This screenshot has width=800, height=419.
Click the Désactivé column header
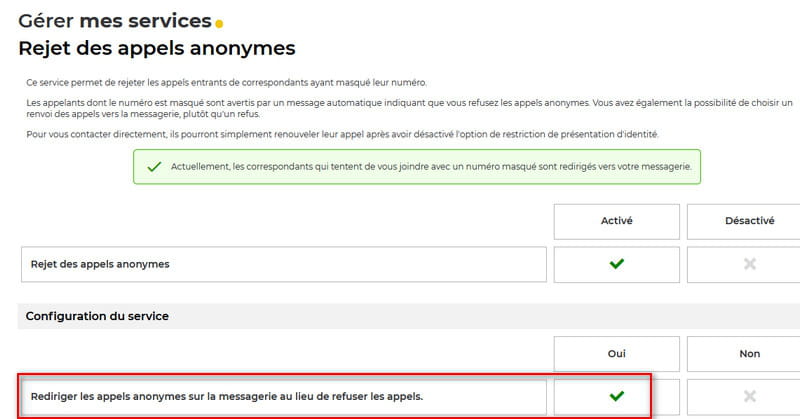pos(749,221)
